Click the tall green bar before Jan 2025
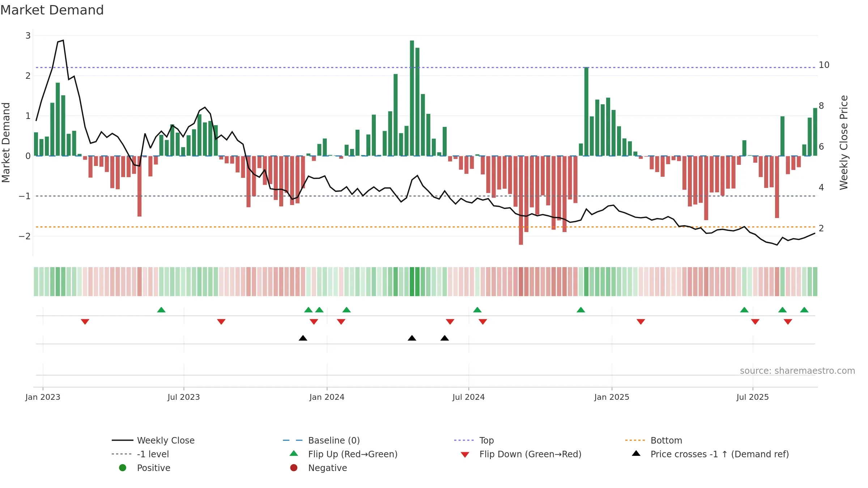 tap(586, 112)
